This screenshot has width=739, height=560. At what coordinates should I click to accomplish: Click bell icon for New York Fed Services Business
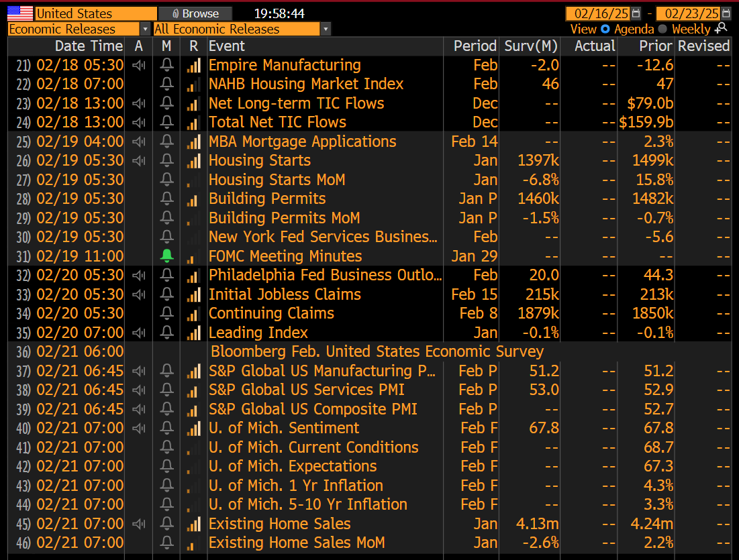click(x=166, y=237)
